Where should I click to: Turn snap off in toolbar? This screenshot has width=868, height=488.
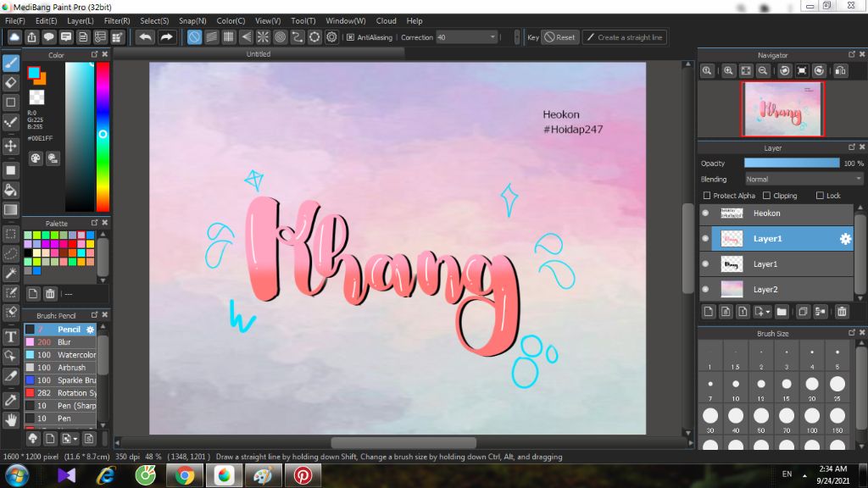(194, 37)
